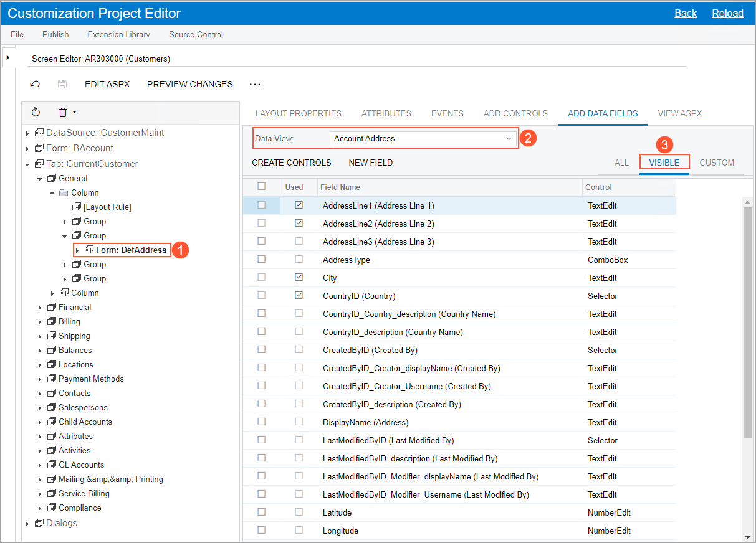Click the Column folder icon in tree
The image size is (756, 543).
64,193
